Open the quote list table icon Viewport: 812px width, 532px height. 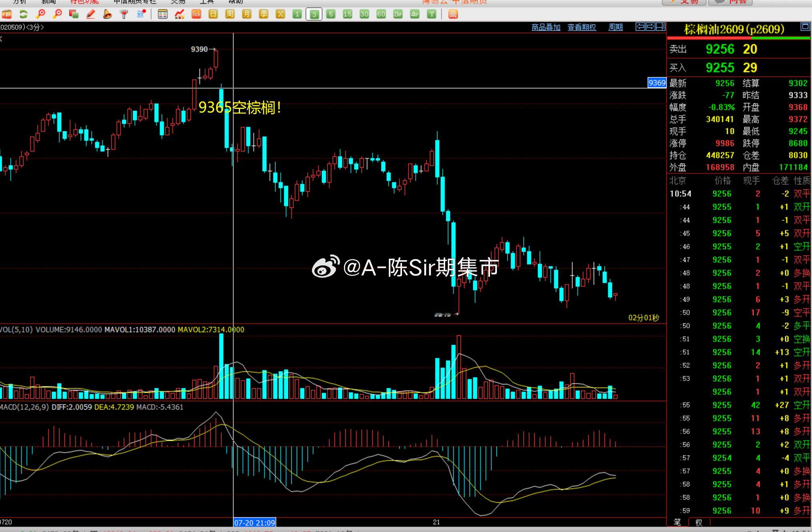tap(163, 14)
